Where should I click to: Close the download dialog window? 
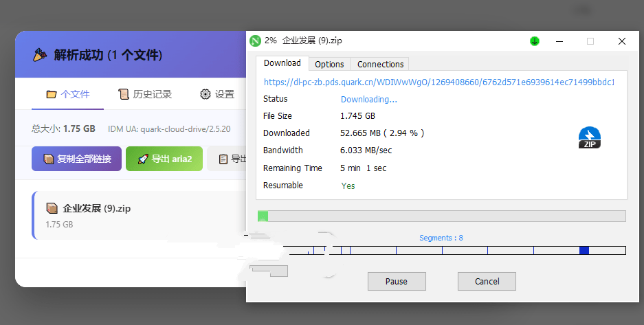622,41
